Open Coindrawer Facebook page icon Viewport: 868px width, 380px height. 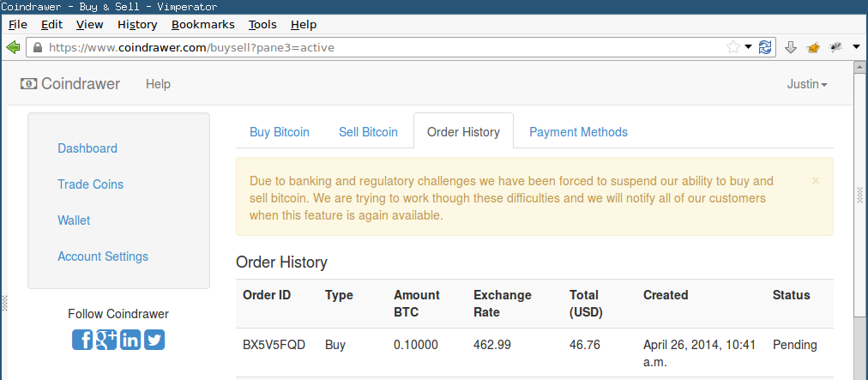coord(82,340)
